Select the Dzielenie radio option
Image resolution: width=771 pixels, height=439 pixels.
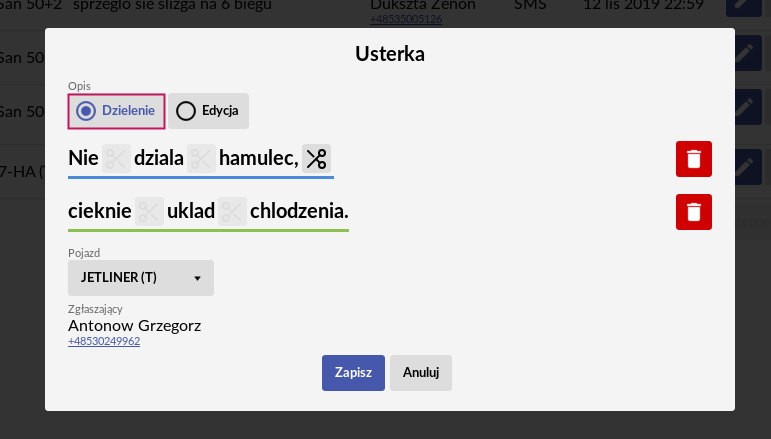click(117, 111)
